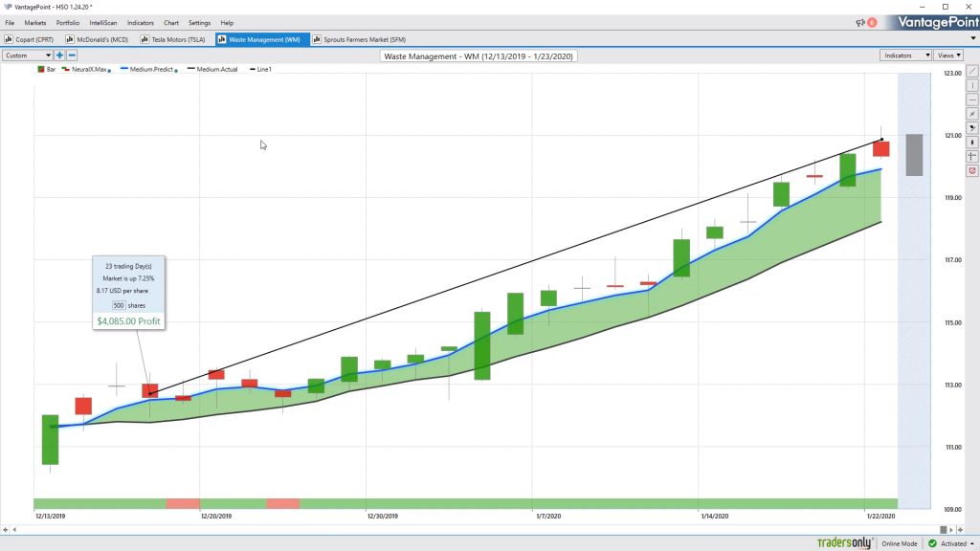Screen dimensions: 980x551
Task: Click the Online Mode status label
Action: (x=900, y=544)
